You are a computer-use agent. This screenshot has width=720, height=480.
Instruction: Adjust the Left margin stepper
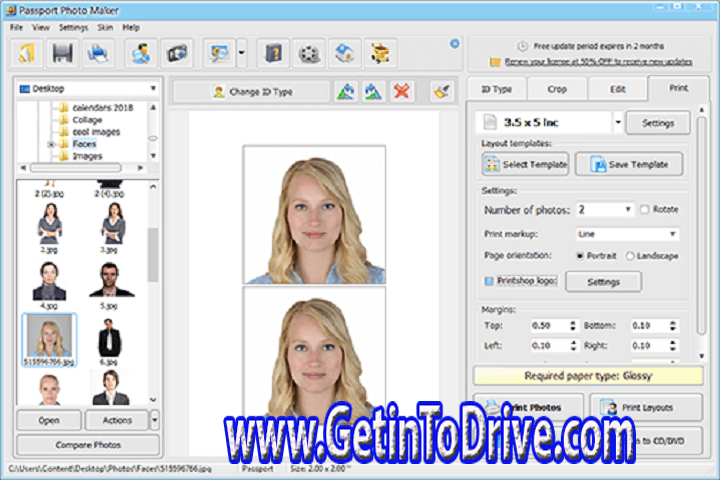573,345
